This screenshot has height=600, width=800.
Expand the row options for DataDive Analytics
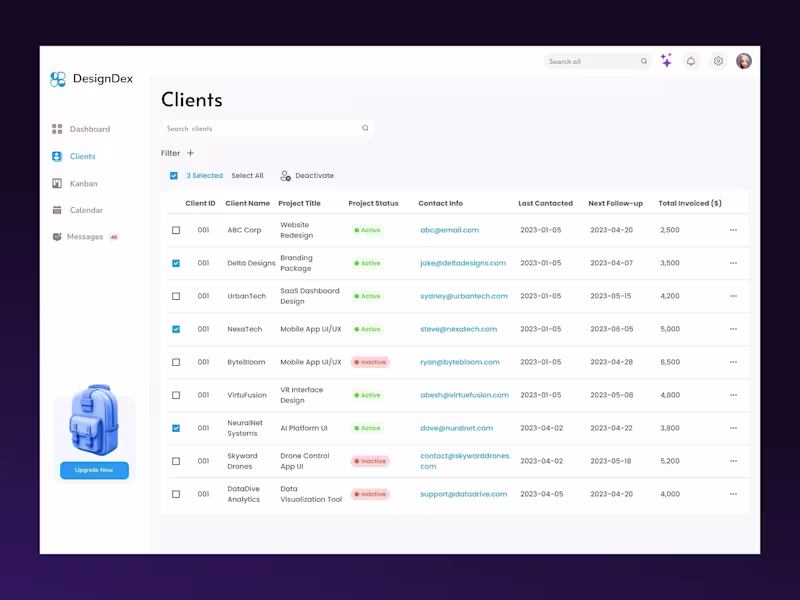tap(733, 493)
